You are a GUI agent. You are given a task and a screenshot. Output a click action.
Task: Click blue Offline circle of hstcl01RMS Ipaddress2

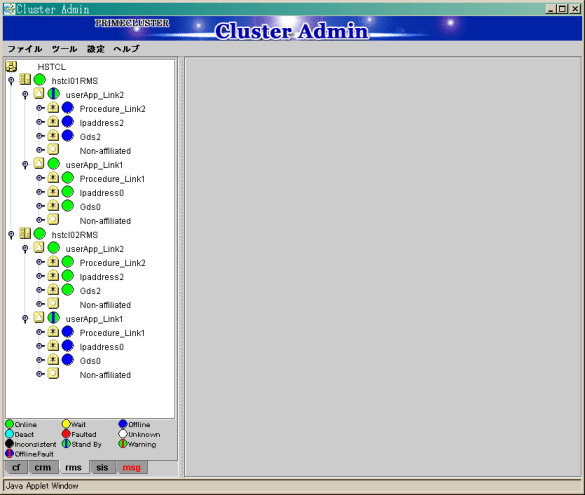tap(68, 122)
